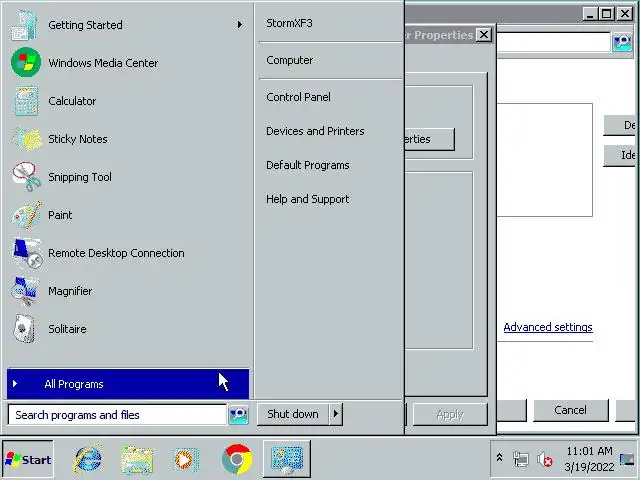Open the StormXF3 user folder
This screenshot has height=480, width=640.
pos(289,23)
